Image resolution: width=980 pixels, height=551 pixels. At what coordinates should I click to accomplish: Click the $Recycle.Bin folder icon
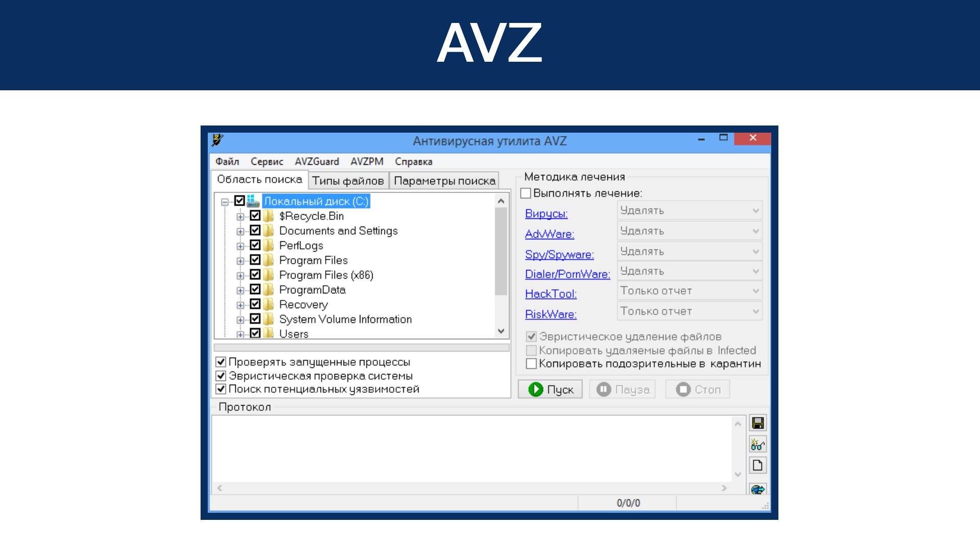(x=268, y=216)
